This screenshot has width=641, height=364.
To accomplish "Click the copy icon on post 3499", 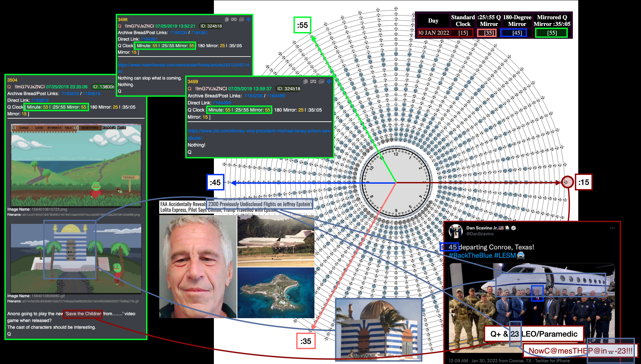I will coord(306,82).
